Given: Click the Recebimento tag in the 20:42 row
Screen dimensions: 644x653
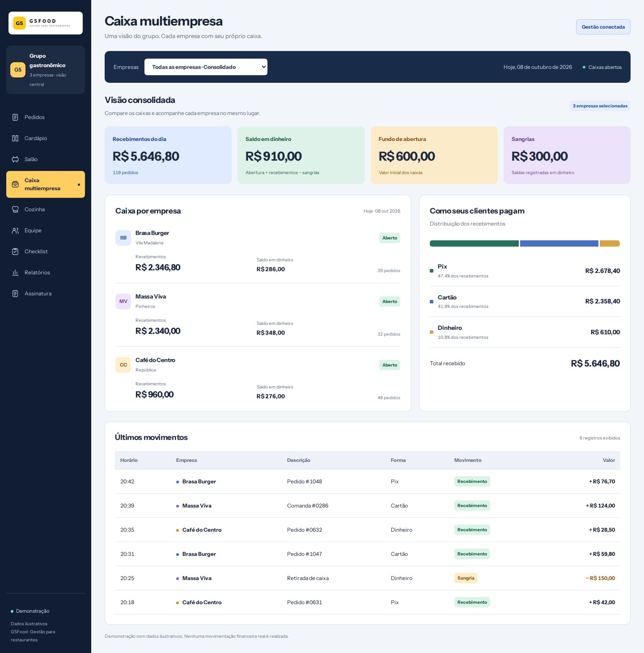Looking at the screenshot, I should coord(472,482).
